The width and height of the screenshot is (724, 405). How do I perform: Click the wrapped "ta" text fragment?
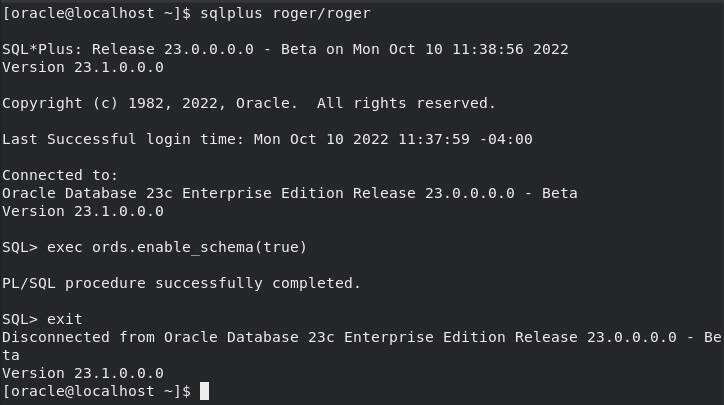click(11, 355)
